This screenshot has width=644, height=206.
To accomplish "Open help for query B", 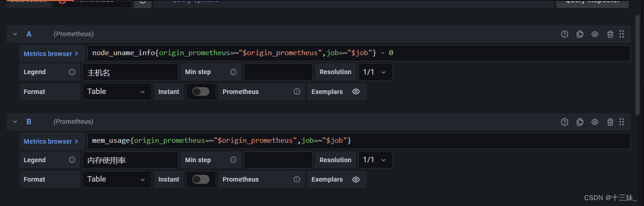I will tap(564, 122).
